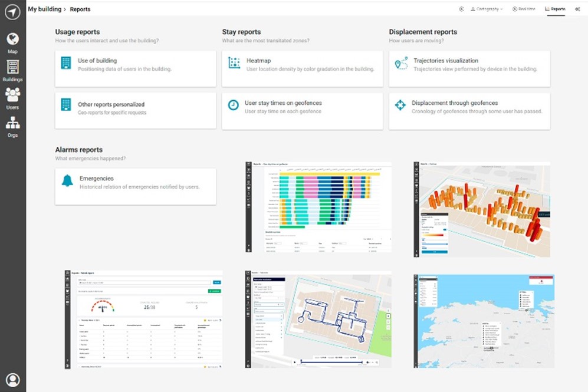The height and width of the screenshot is (392, 588).
Task: Click the Heatmap scatter chart icon
Action: pos(234,63)
